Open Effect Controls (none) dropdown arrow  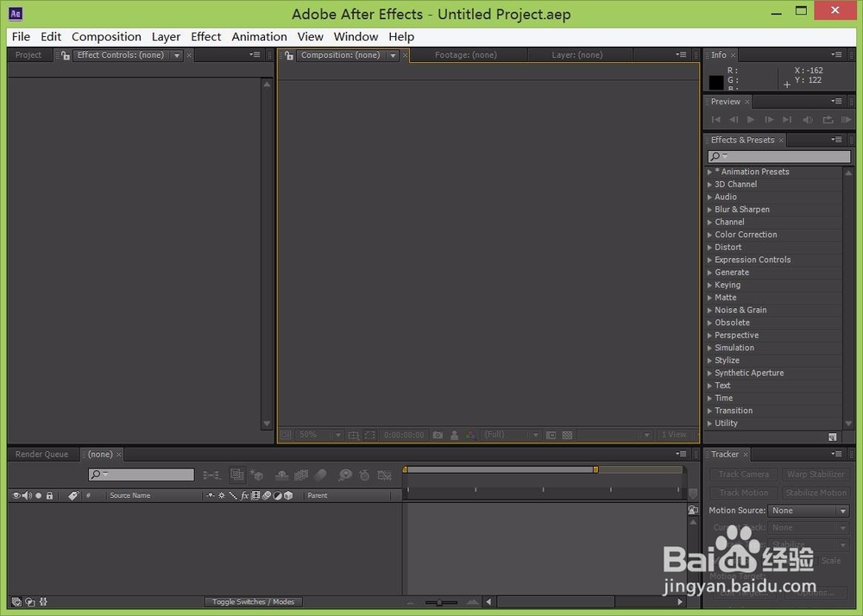177,55
